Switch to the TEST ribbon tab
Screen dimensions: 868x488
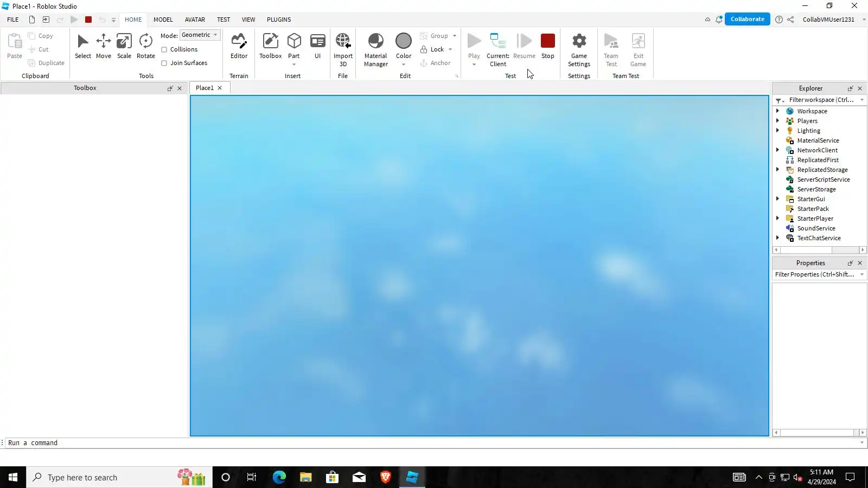coord(224,20)
